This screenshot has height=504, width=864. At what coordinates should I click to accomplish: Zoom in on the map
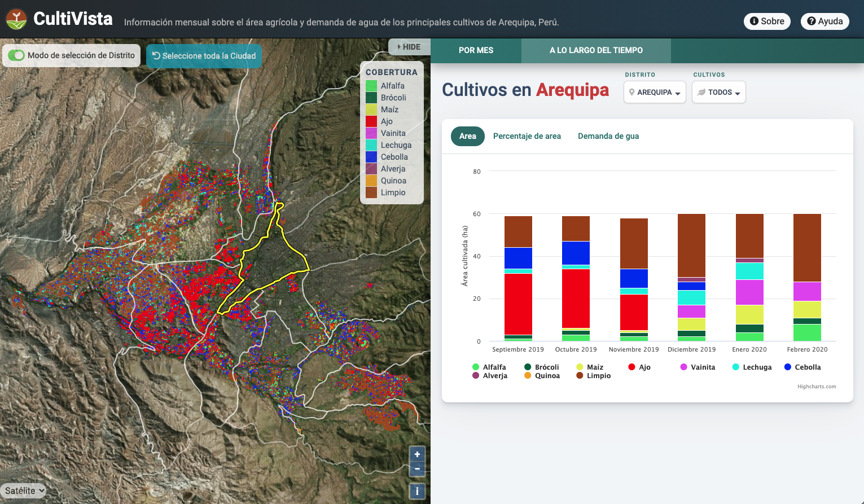click(x=417, y=454)
